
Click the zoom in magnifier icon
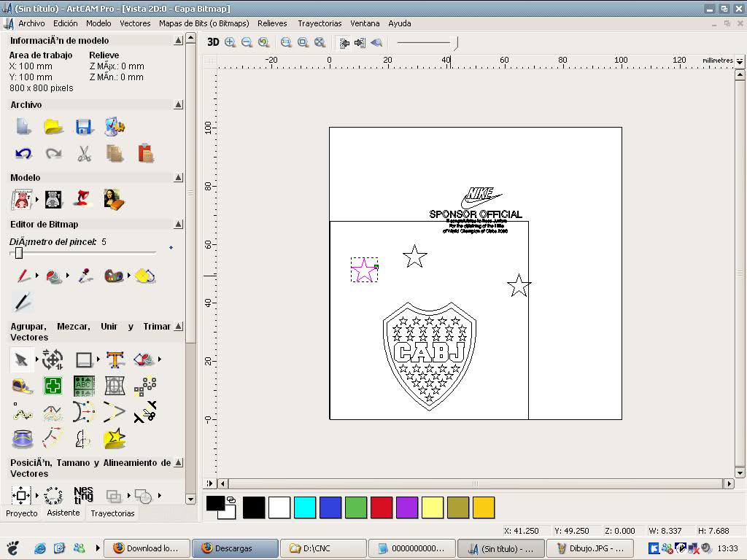(230, 42)
